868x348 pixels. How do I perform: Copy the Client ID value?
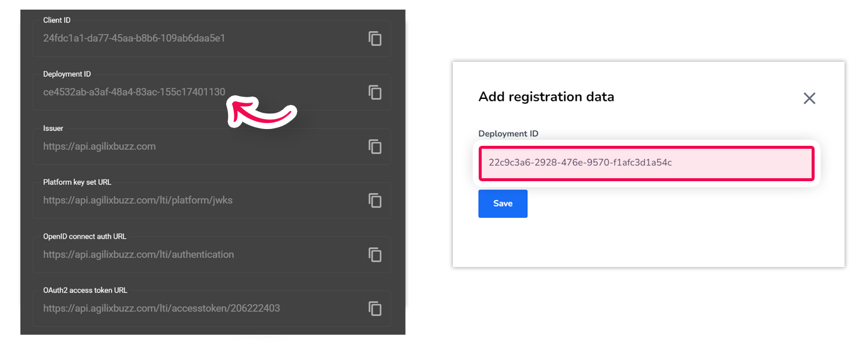tap(375, 39)
